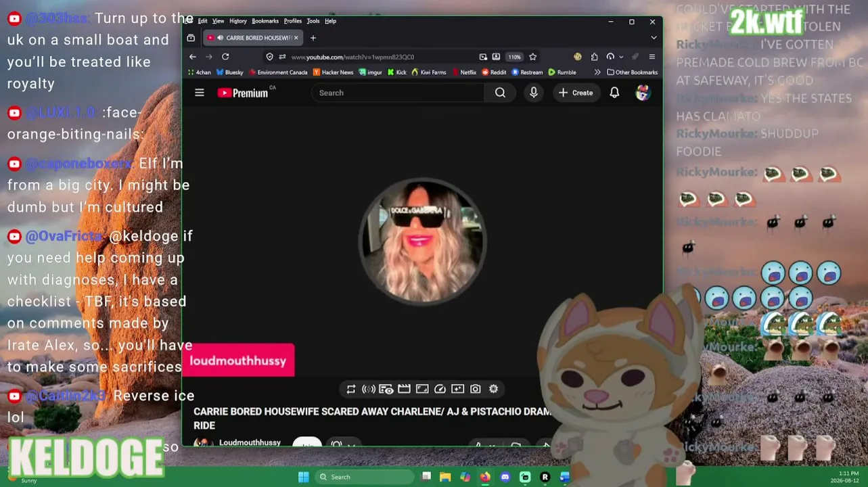This screenshot has width=868, height=487.
Task: Click the clapperboard cinema mode icon
Action: click(404, 389)
